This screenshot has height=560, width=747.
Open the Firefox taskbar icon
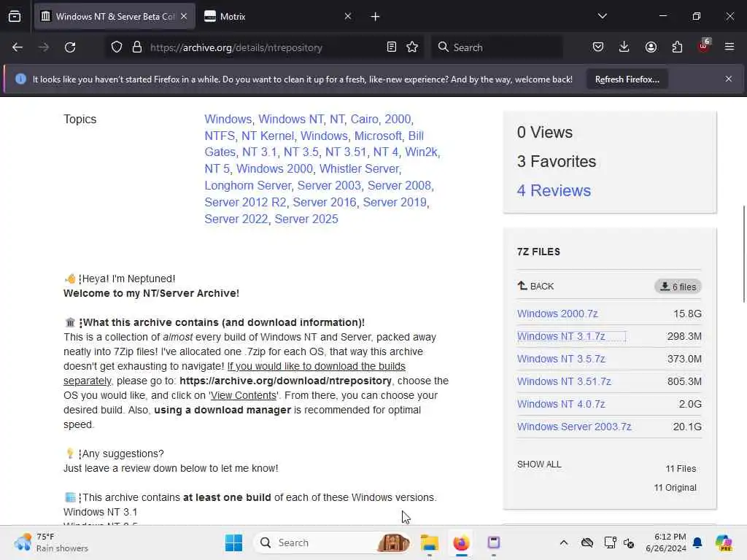coord(461,542)
